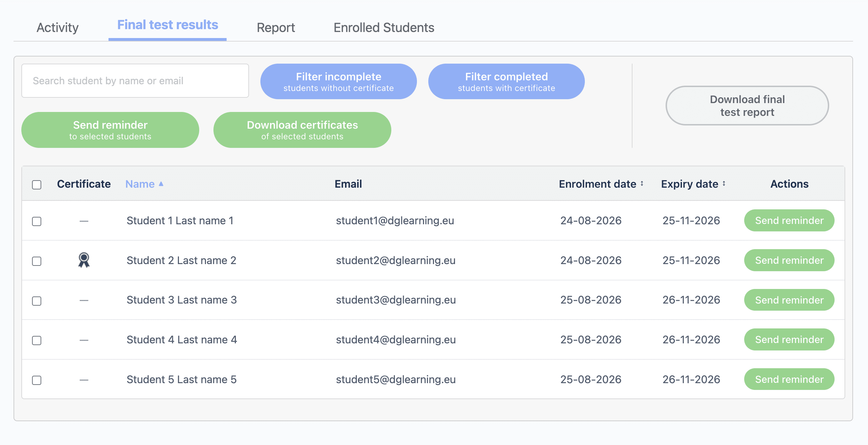Click the Expiry date column header
Viewport: 868px width, 445px height.
(690, 184)
